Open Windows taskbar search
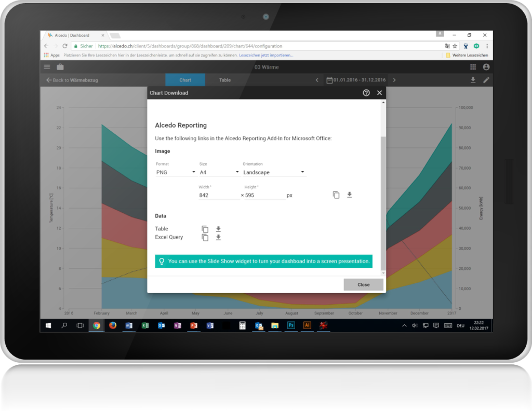This screenshot has height=411, width=532. click(x=64, y=325)
